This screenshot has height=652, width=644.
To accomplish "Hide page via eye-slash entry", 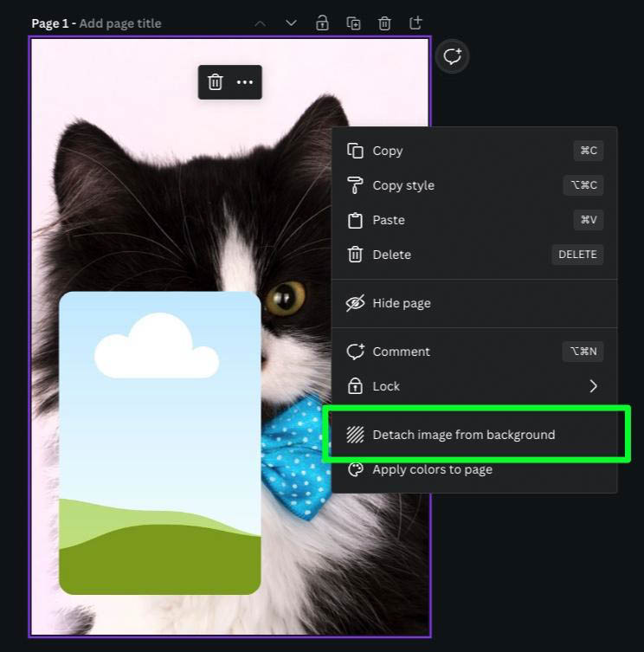I will tap(474, 303).
